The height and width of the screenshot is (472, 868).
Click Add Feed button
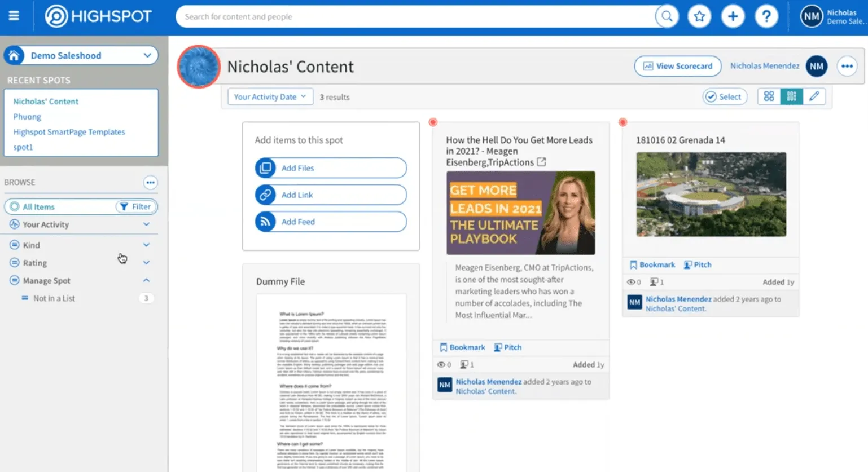pyautogui.click(x=331, y=222)
